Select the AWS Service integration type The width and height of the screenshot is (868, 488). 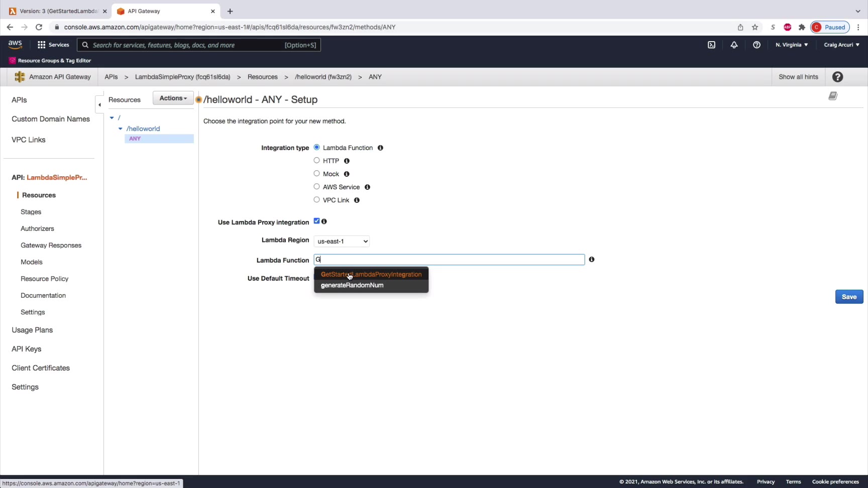pos(316,186)
